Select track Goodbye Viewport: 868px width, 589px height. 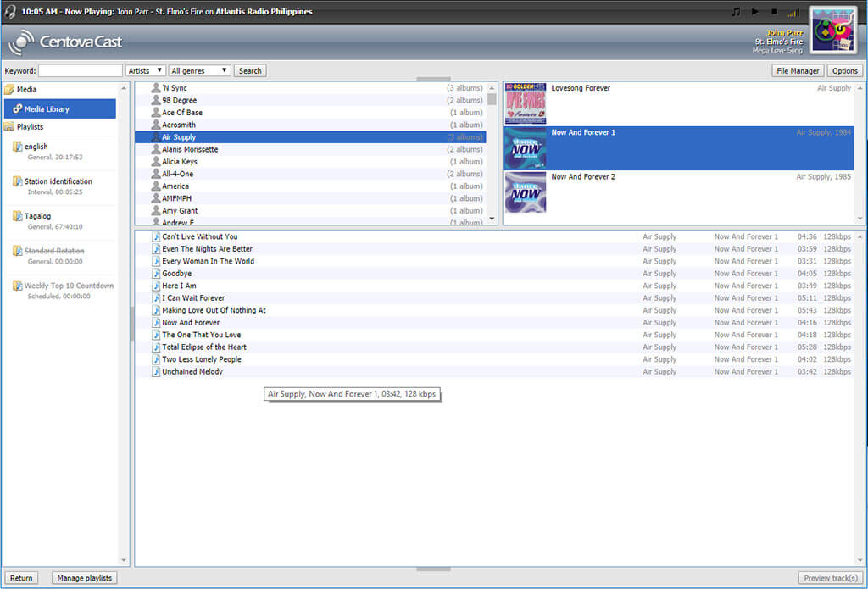494,274
